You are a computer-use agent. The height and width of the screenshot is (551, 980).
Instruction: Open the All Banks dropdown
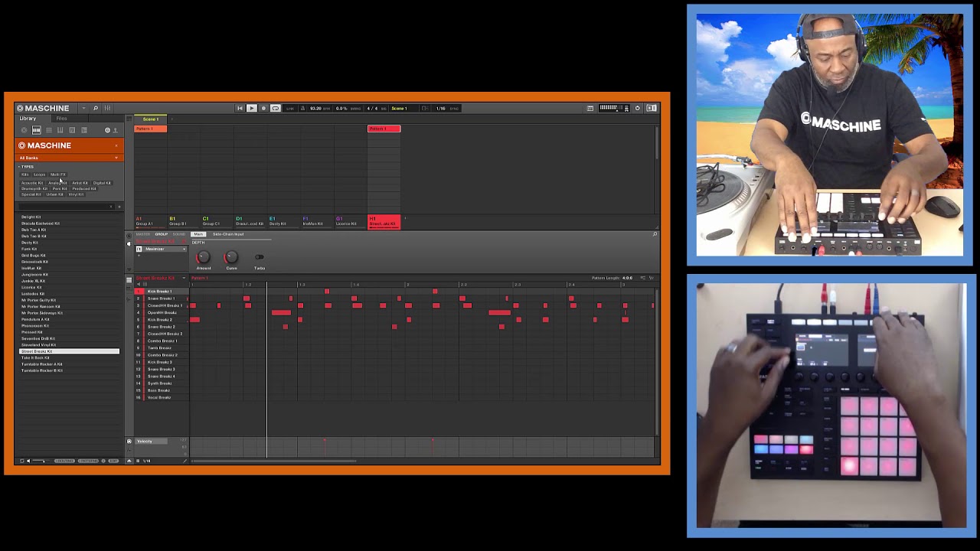pos(69,158)
